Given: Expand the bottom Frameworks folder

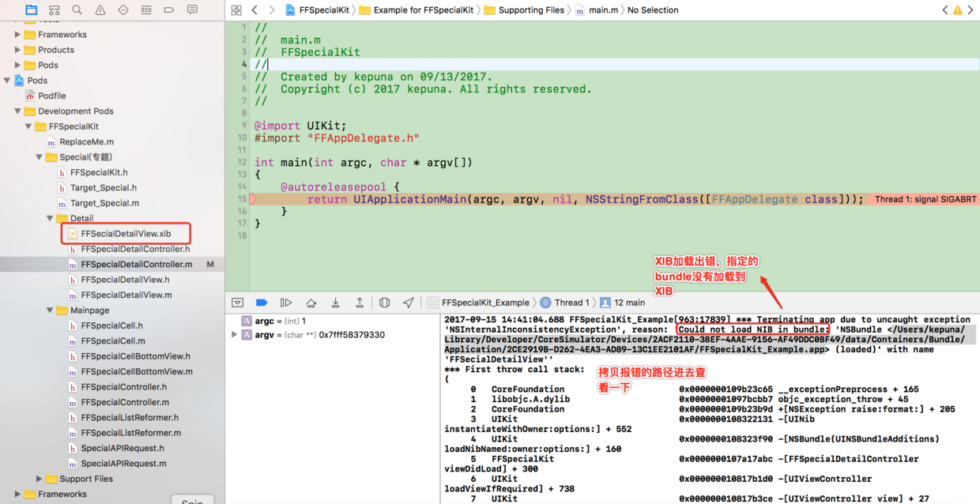Looking at the screenshot, I should point(17,495).
